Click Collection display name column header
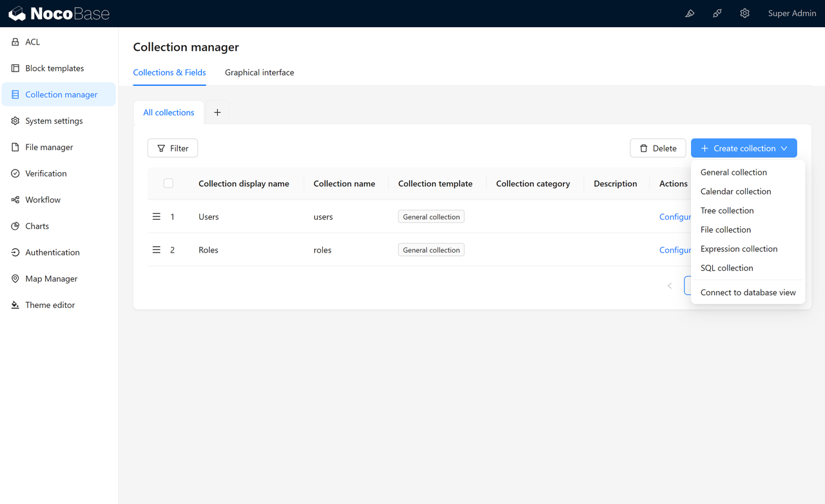The image size is (825, 504). pyautogui.click(x=244, y=184)
